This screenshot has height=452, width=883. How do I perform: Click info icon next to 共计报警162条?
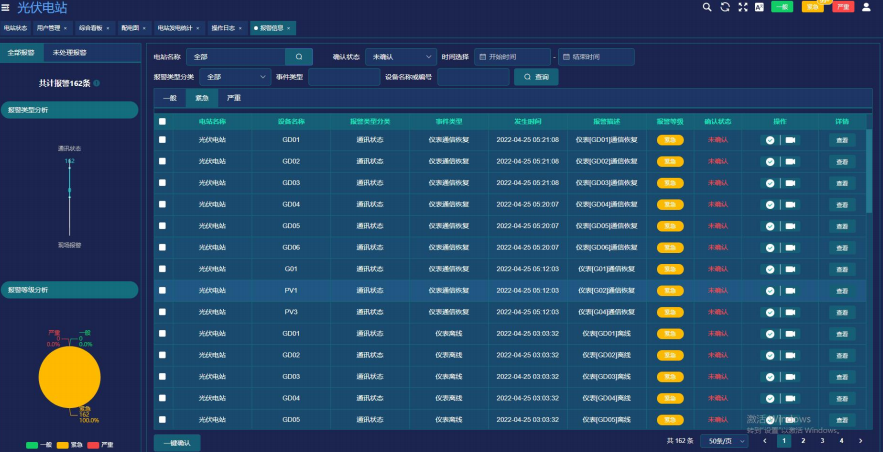[97, 83]
